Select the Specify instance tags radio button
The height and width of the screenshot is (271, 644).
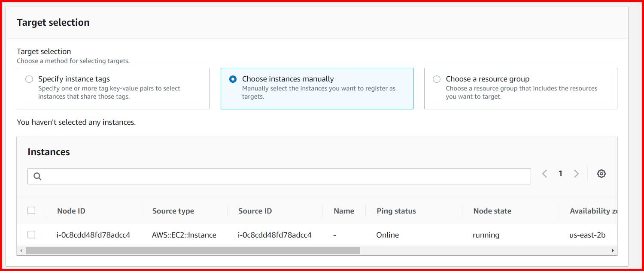[29, 79]
